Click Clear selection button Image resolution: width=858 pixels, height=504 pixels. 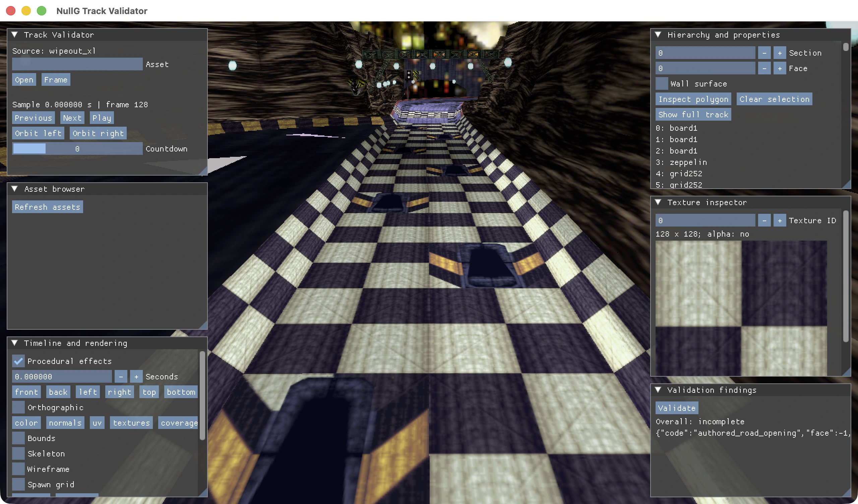coord(774,99)
